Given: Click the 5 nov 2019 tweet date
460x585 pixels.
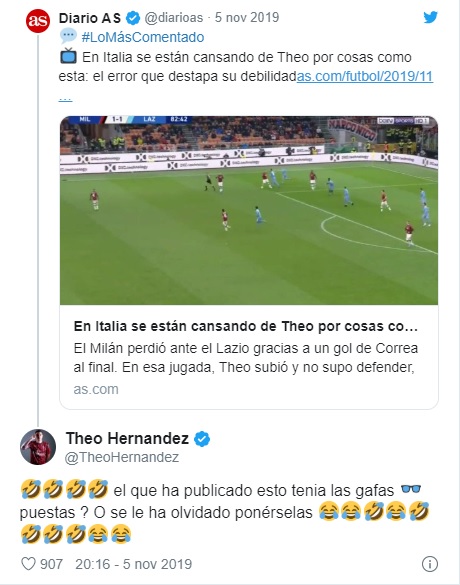Looking at the screenshot, I should pyautogui.click(x=247, y=18).
